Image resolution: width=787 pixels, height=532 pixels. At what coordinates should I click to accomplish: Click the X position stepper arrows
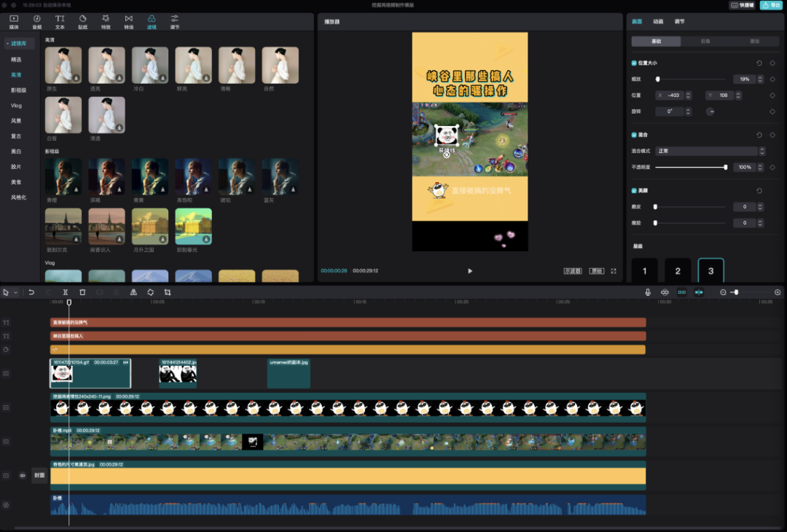pos(689,95)
